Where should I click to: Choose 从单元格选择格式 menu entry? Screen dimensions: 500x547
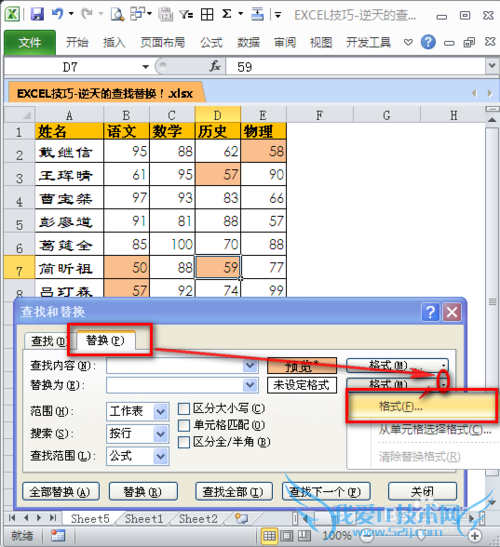(x=435, y=430)
